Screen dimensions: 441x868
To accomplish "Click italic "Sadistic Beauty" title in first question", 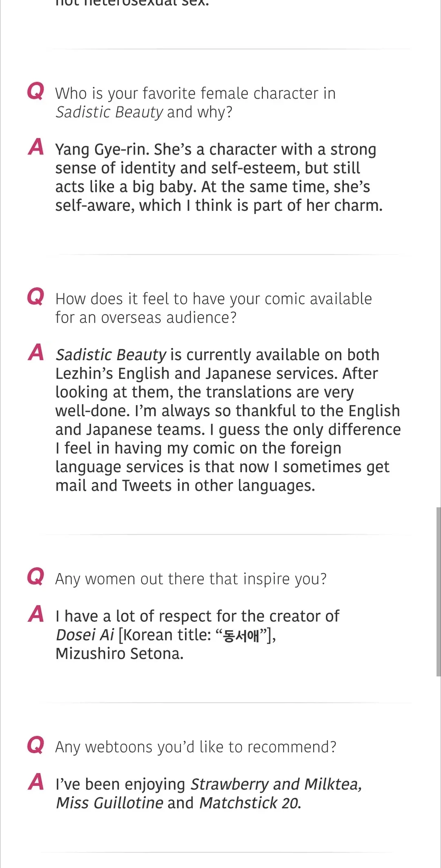I will pyautogui.click(x=109, y=112).
